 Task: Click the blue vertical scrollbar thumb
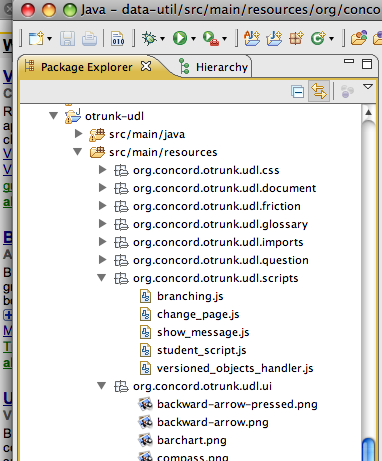click(368, 449)
